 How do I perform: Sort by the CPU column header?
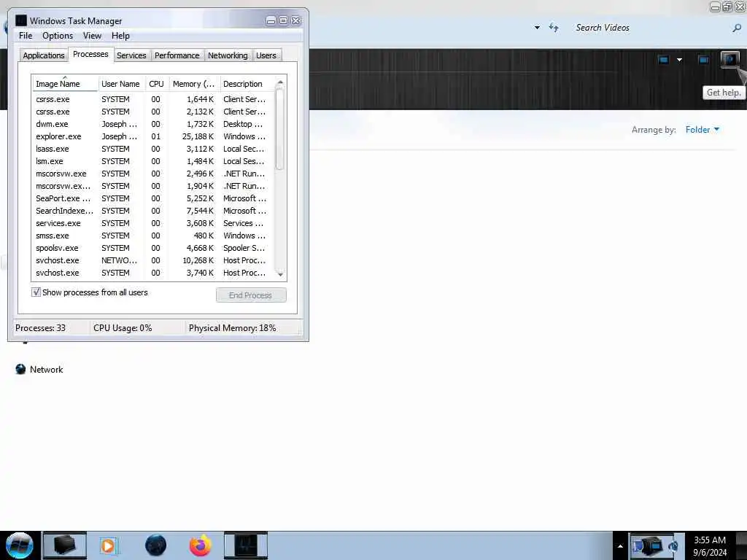pyautogui.click(x=156, y=84)
